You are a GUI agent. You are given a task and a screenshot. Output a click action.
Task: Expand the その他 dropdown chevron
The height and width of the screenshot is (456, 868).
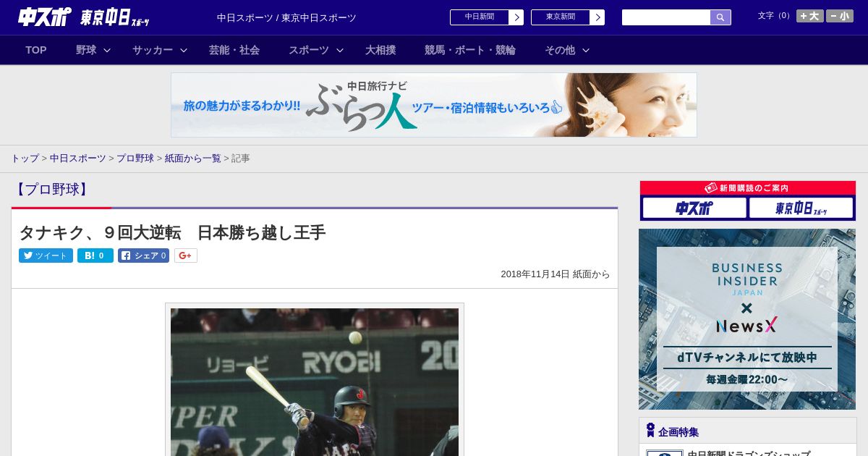click(x=586, y=50)
